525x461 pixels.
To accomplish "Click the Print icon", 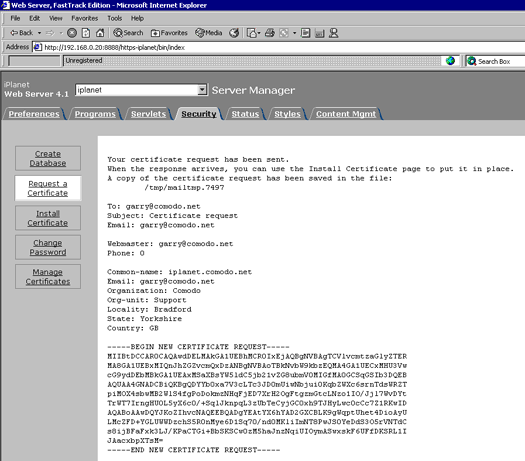I will (270, 33).
